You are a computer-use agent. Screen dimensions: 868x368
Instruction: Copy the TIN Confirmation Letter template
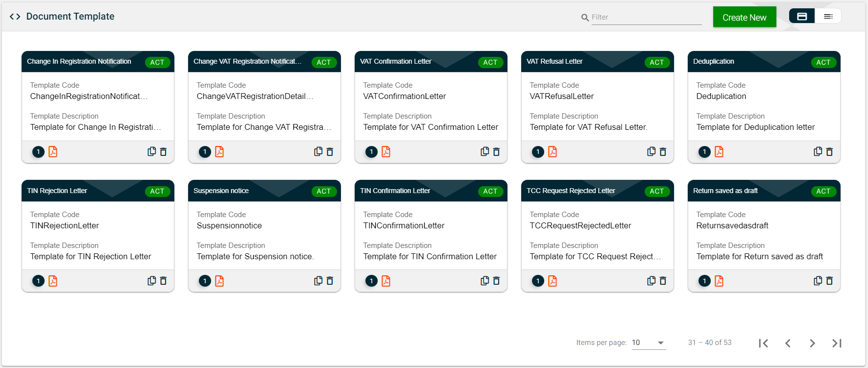point(485,281)
